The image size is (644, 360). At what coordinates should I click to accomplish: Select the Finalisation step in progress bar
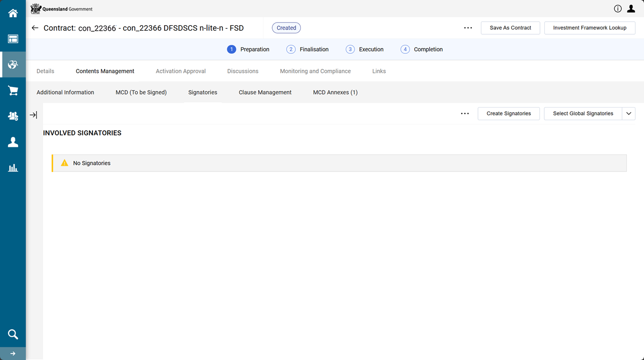click(307, 49)
